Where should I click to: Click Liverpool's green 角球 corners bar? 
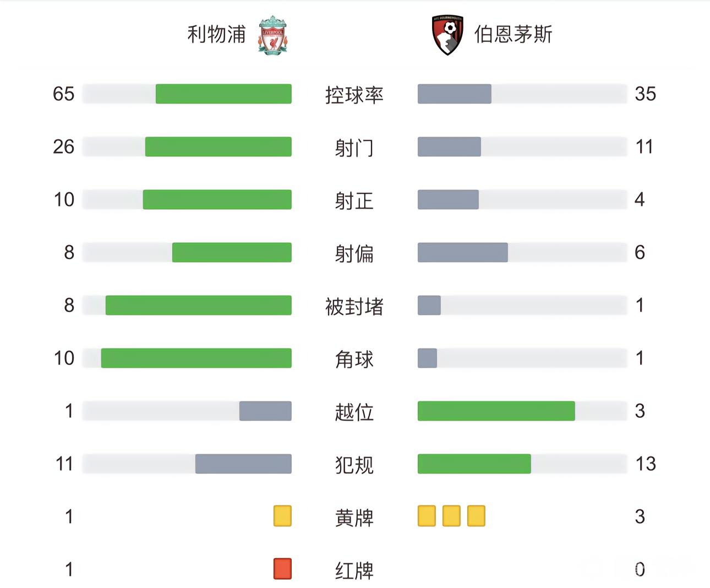pos(196,358)
